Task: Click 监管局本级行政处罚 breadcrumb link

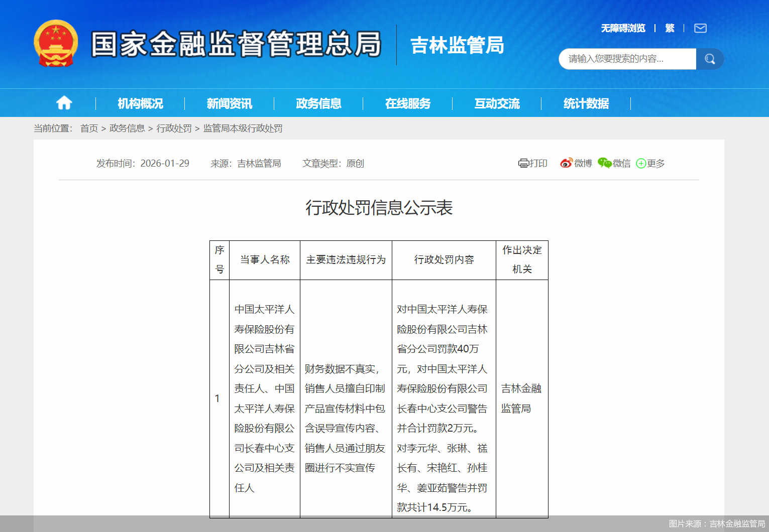Action: pos(243,128)
